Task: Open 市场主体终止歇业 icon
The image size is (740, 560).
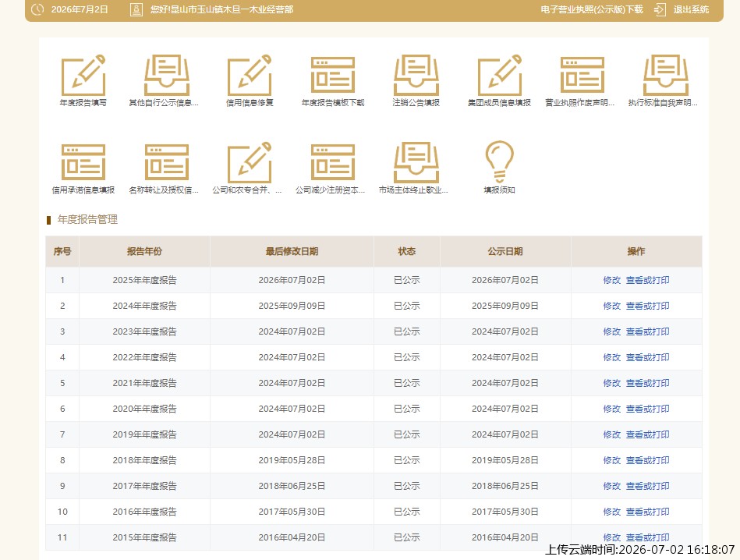Action: click(x=416, y=162)
